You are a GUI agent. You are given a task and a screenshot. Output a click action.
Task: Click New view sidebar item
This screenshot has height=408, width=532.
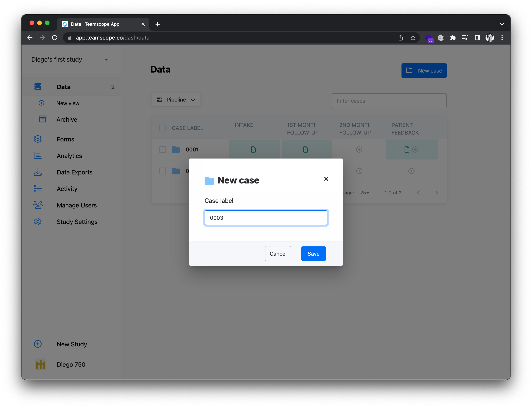(x=68, y=103)
